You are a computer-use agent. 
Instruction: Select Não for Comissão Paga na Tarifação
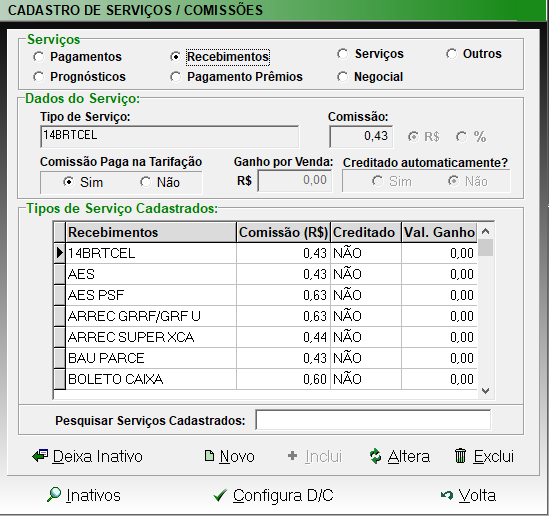[146, 182]
